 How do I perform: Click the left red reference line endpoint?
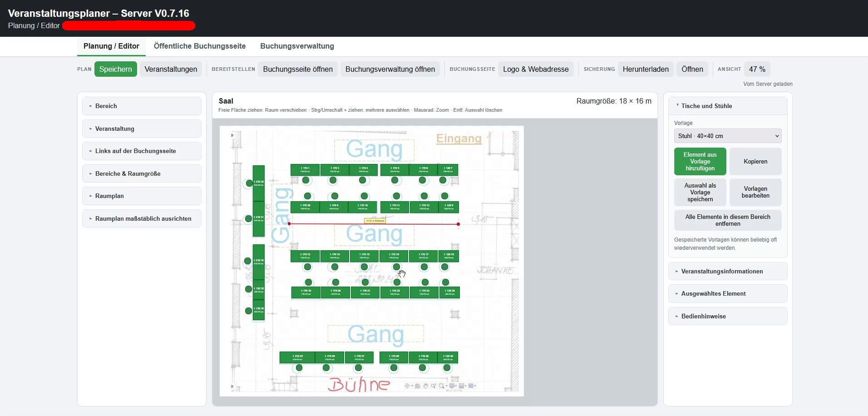click(289, 224)
